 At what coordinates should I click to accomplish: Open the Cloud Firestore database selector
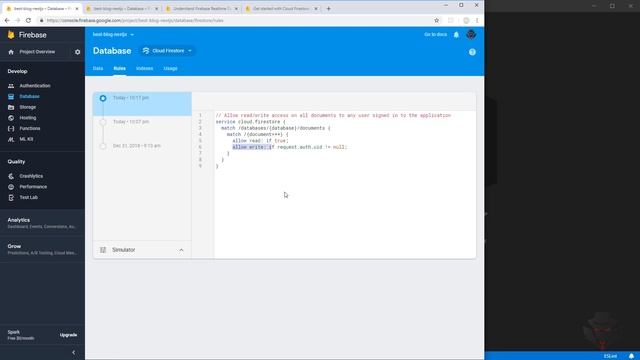pos(167,51)
